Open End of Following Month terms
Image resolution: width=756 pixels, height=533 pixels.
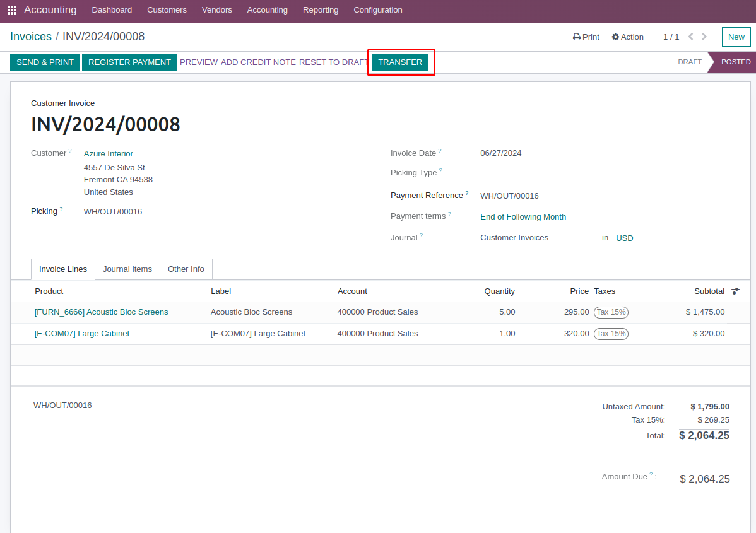click(523, 217)
